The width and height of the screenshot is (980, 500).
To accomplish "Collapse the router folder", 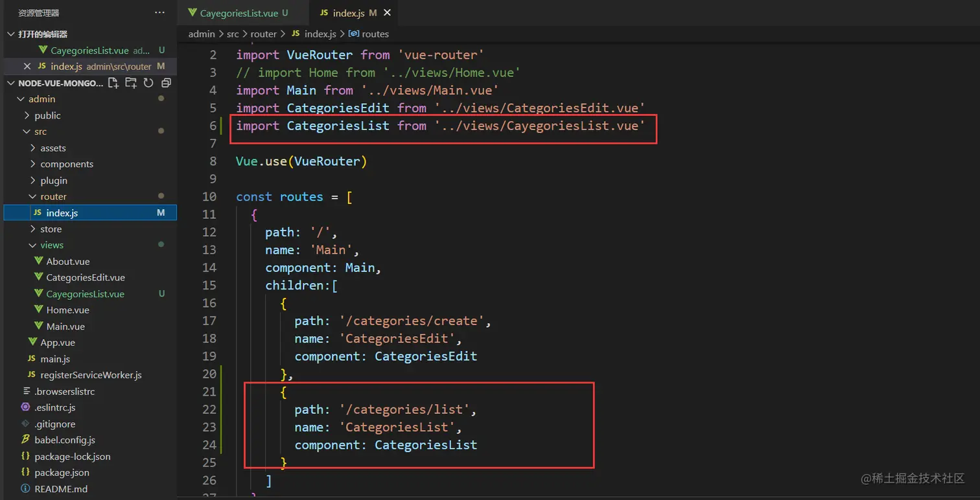I will click(33, 196).
